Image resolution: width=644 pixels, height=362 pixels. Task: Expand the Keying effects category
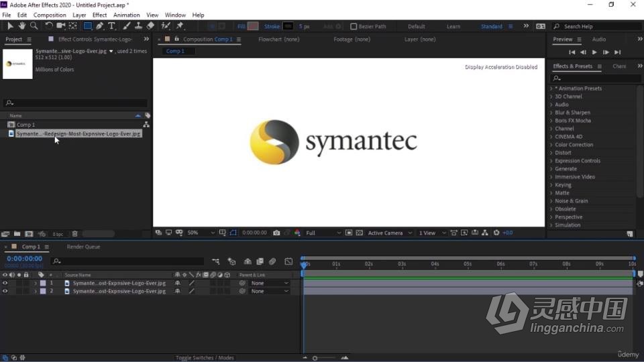(x=551, y=185)
